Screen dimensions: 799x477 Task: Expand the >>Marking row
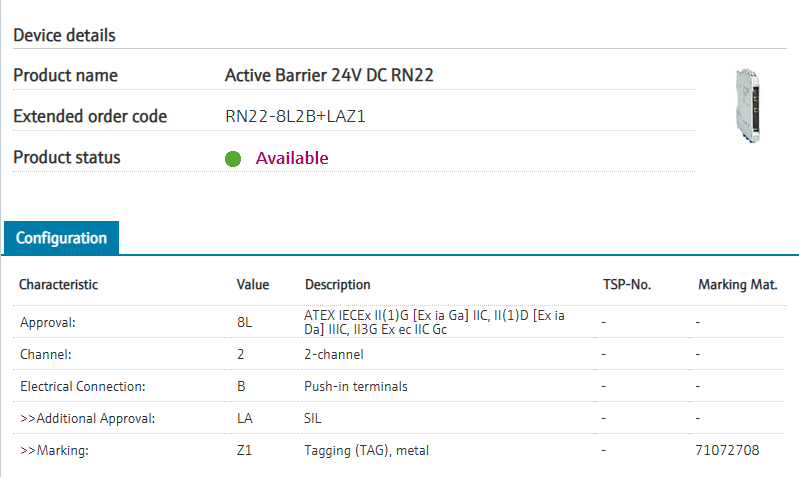coord(54,450)
